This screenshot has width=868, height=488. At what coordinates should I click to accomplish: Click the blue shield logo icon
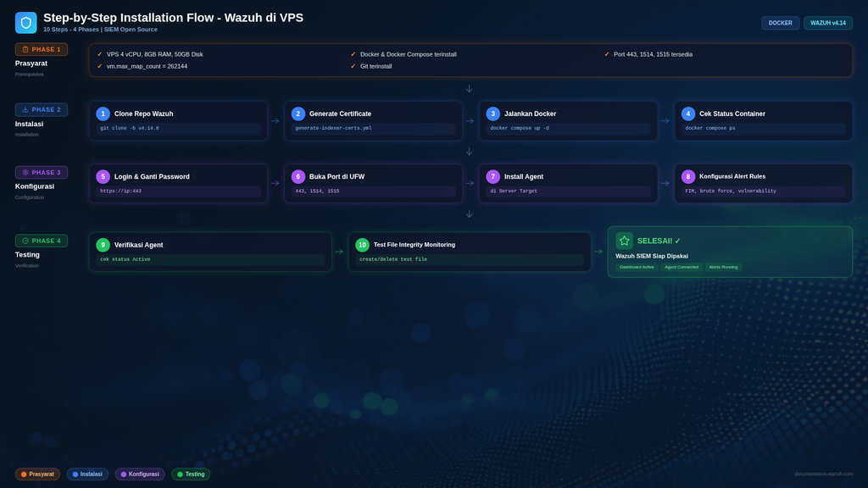pyautogui.click(x=25, y=23)
